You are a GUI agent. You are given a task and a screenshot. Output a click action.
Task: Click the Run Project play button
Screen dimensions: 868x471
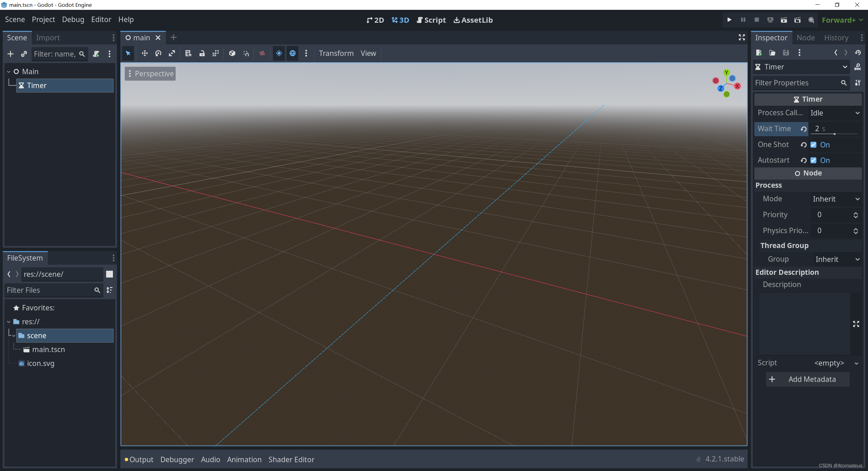[729, 20]
